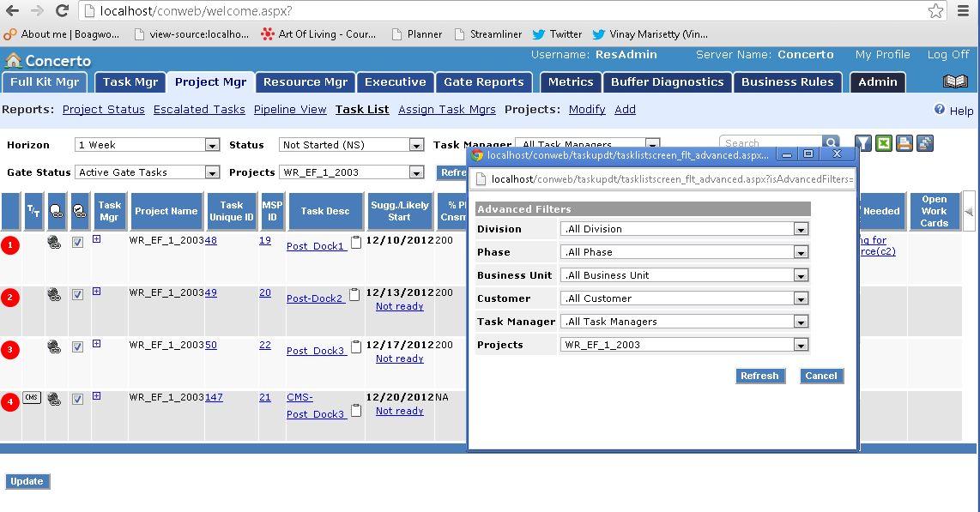Open the Status dropdown showing Not Started

pyautogui.click(x=351, y=145)
